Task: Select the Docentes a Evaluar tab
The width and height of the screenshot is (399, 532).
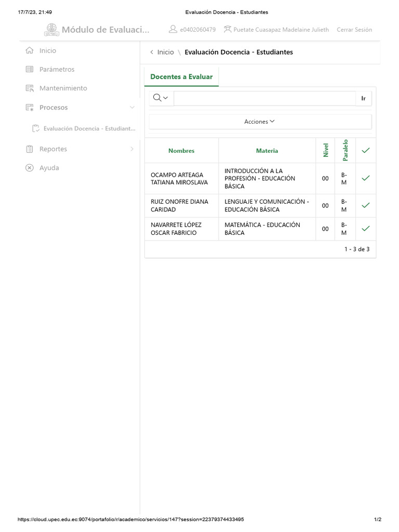Action: [x=181, y=77]
